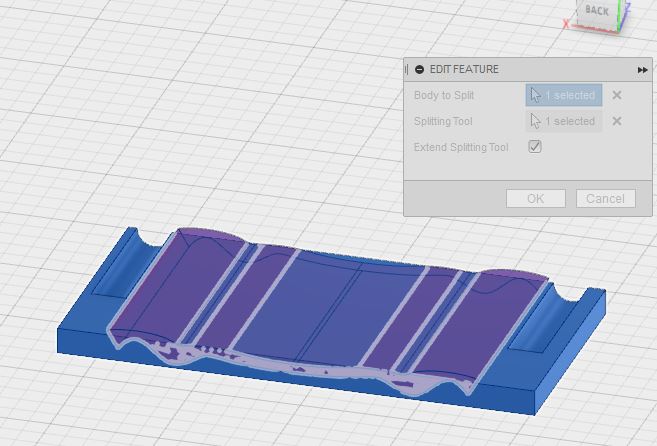Expand dialog using double-arrow icon
Screen dimensions: 657x446
pyautogui.click(x=642, y=70)
